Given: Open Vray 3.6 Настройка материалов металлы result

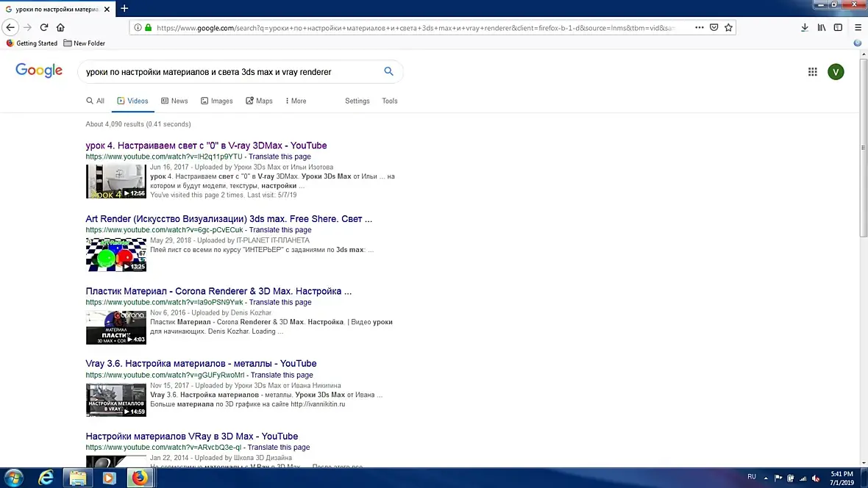Looking at the screenshot, I should pyautogui.click(x=201, y=364).
